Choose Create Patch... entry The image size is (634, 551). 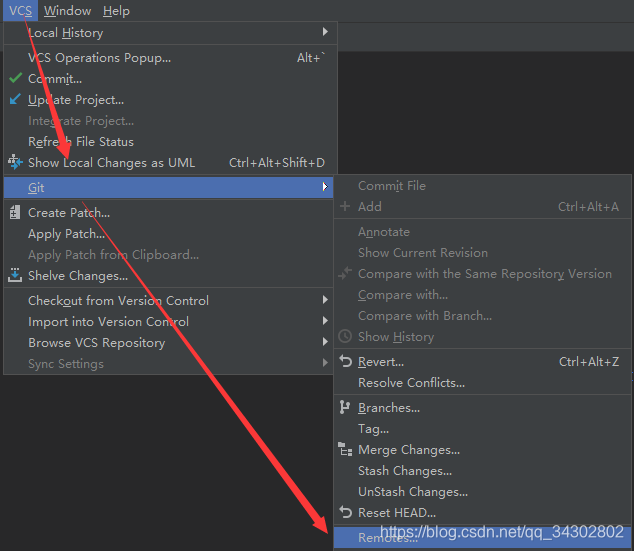pos(168,212)
